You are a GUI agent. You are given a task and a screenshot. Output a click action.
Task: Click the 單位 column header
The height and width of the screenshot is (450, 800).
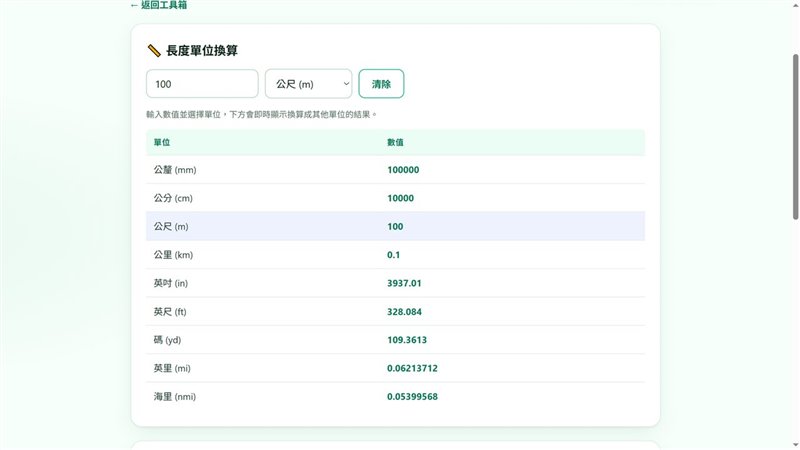pos(162,142)
